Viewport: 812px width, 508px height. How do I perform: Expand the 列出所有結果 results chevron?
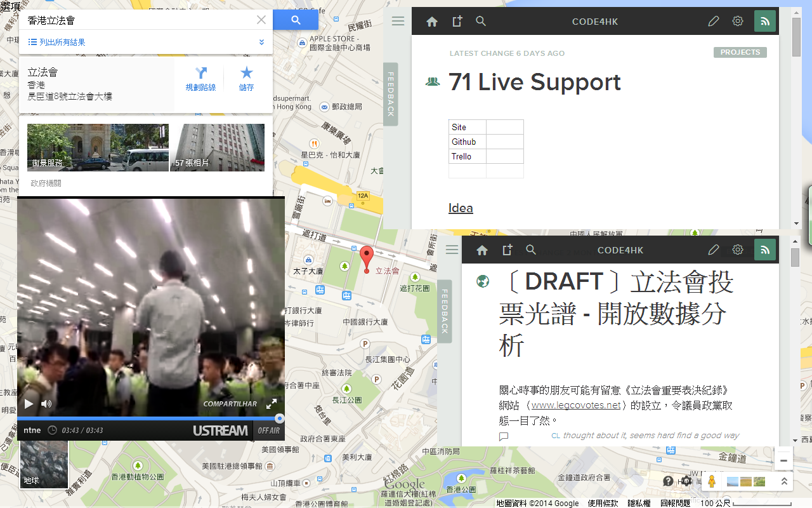click(x=261, y=43)
